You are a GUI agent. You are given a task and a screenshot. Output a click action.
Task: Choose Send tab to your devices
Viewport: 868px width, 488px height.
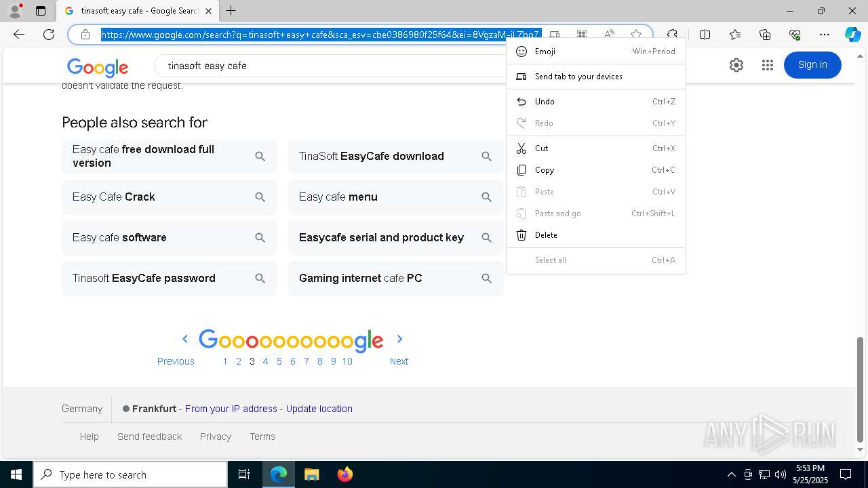[x=596, y=77]
